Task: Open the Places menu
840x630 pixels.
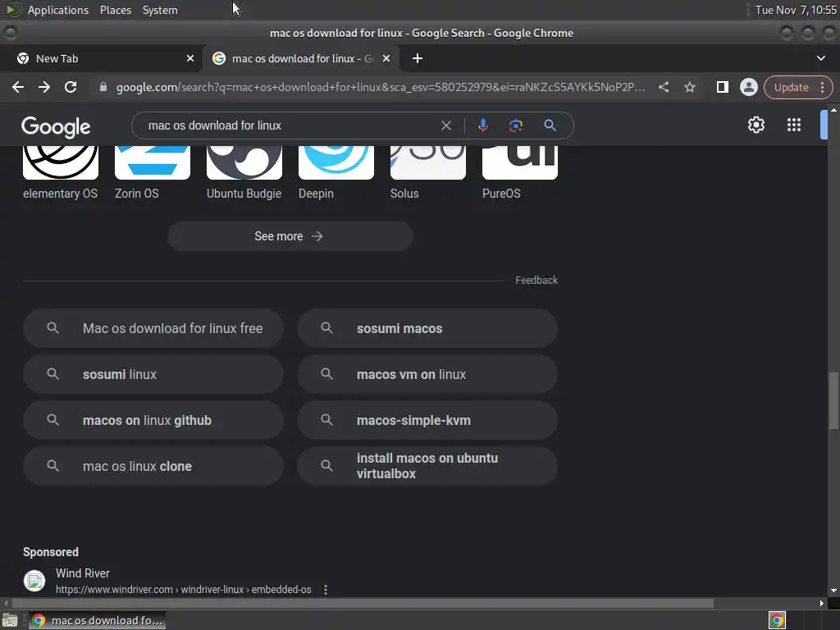Action: tap(115, 10)
